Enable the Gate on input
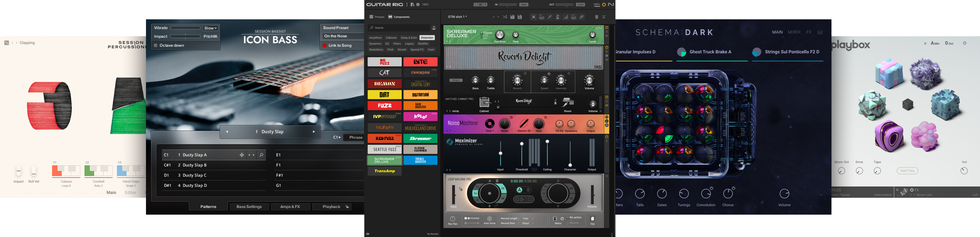Image resolution: width=980 pixels, height=237 pixels. coord(524,5)
